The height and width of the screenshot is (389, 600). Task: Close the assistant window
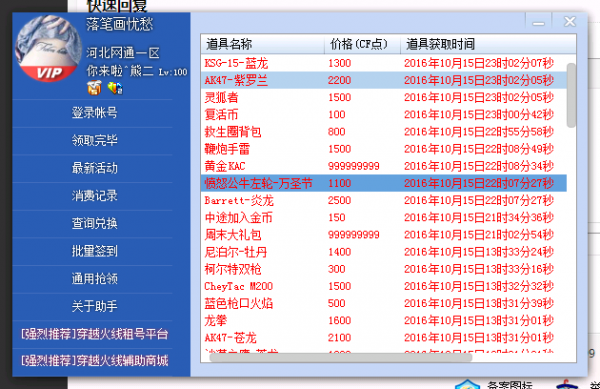click(570, 22)
